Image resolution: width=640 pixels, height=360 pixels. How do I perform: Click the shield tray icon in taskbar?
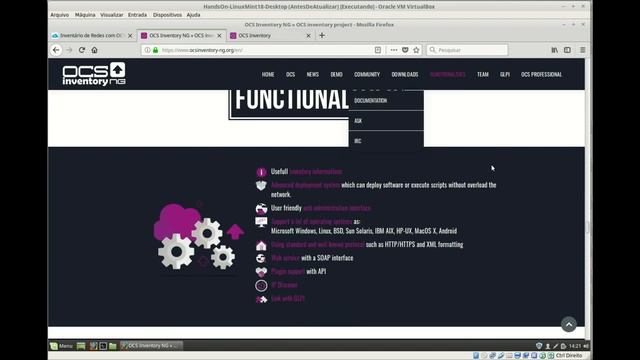coord(539,346)
